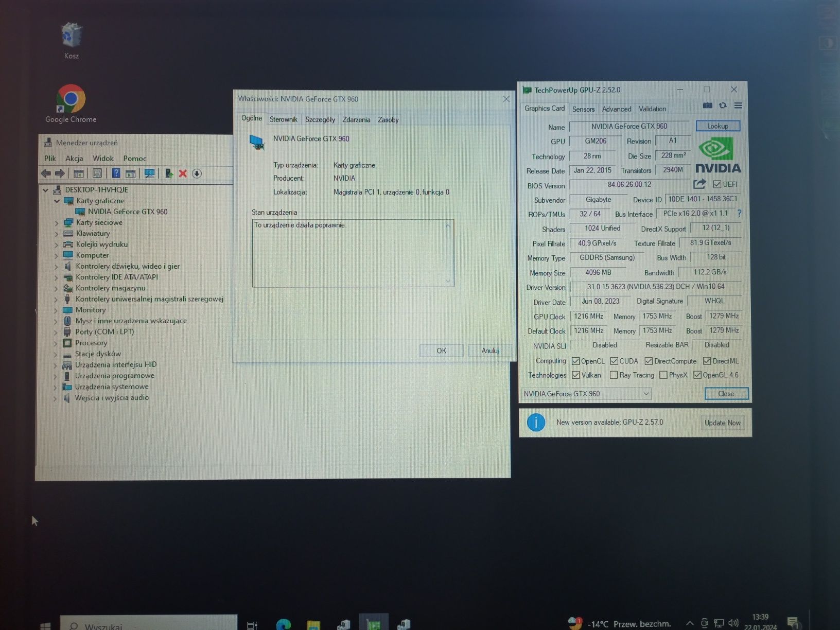Click Update Now button
The height and width of the screenshot is (630, 840).
723,423
